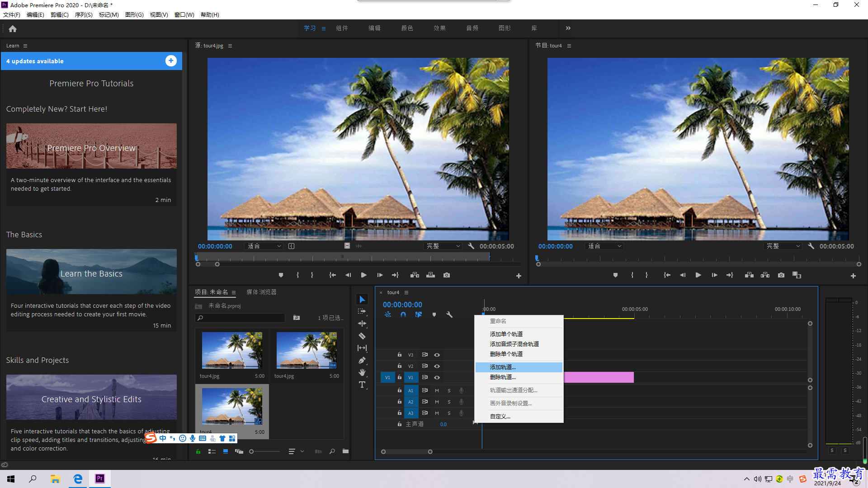Viewport: 868px width, 488px height.
Task: Mute audio track A1
Action: click(x=437, y=390)
